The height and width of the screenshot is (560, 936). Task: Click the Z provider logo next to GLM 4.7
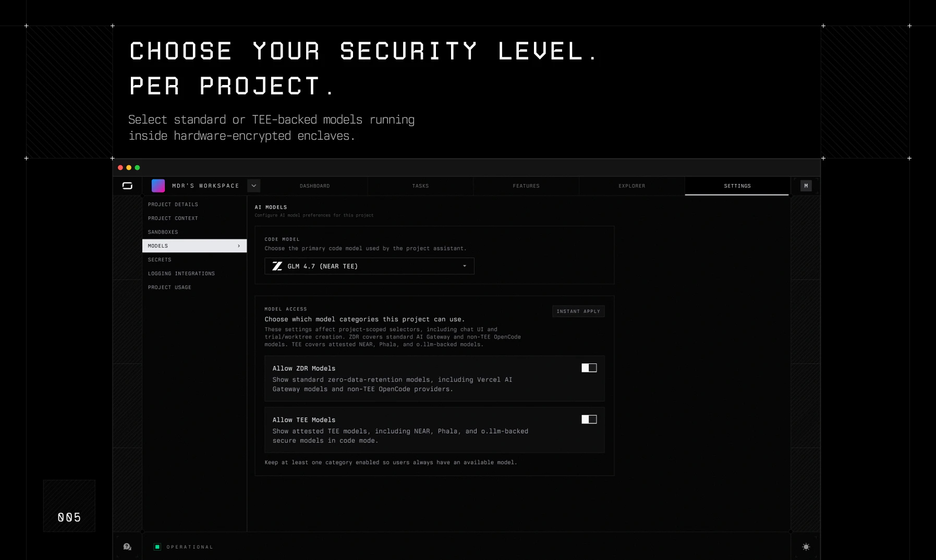[x=278, y=266]
